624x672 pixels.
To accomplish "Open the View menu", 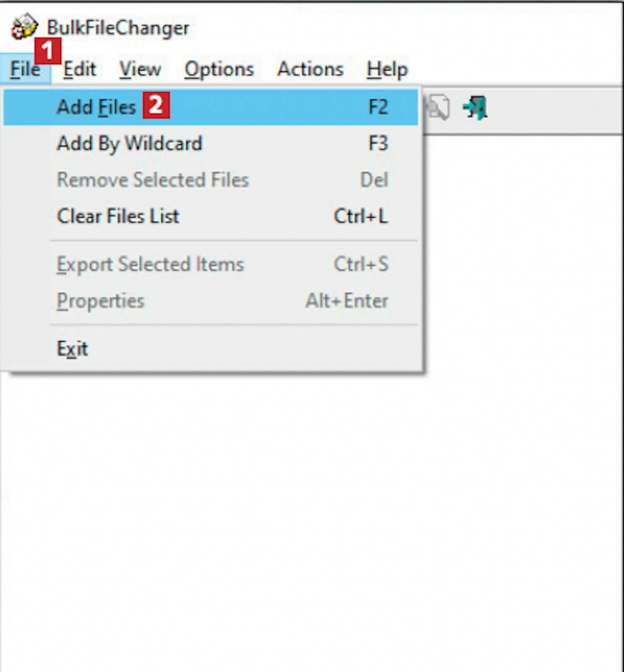I will point(140,69).
